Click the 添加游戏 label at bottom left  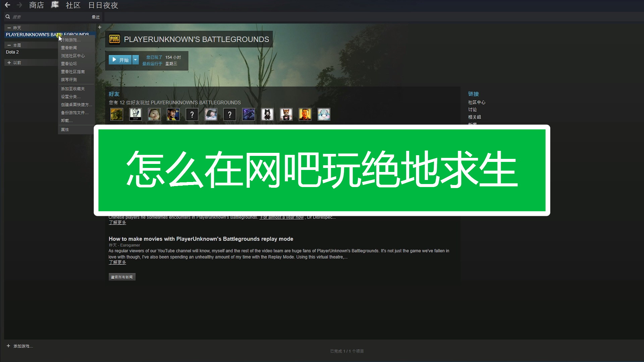click(x=23, y=346)
